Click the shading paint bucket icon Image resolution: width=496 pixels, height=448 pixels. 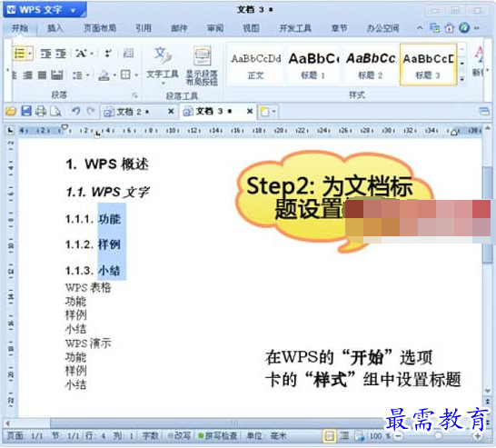pyautogui.click(x=104, y=75)
